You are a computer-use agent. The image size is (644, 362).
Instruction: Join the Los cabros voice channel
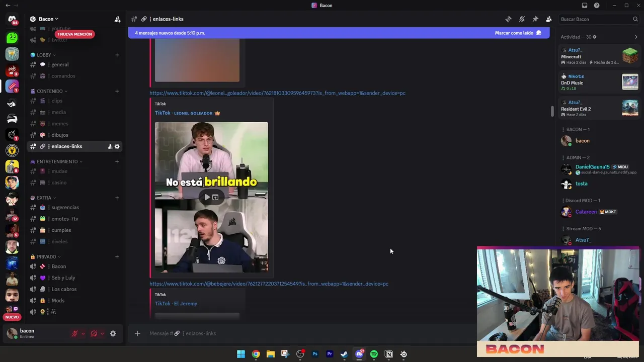74,289
